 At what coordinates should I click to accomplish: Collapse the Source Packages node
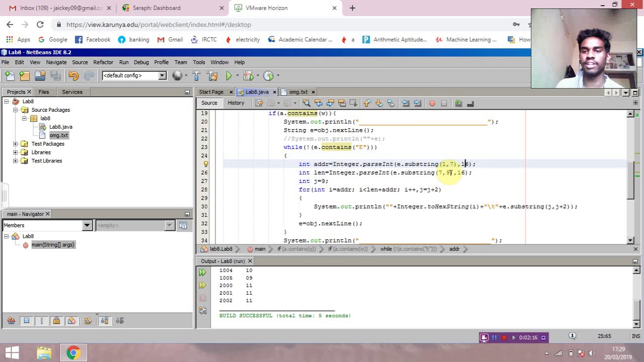tap(15, 110)
